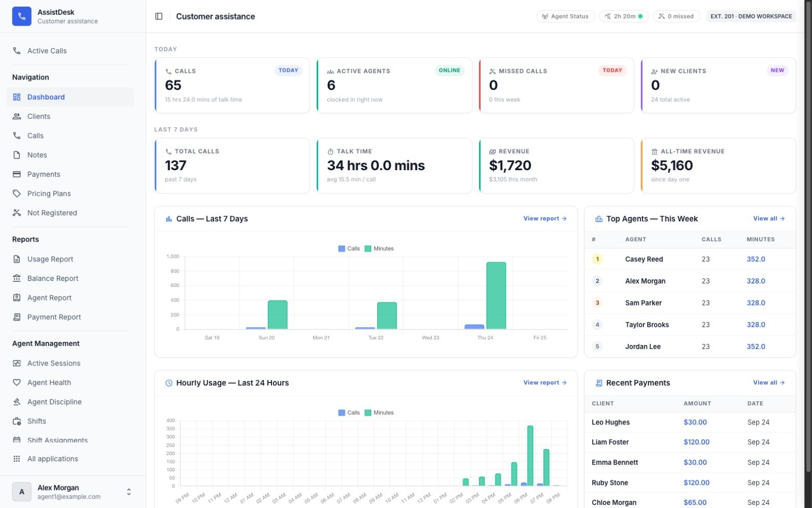The height and width of the screenshot is (508, 812).
Task: Click the AssistDesk phone logo icon
Action: point(22,16)
